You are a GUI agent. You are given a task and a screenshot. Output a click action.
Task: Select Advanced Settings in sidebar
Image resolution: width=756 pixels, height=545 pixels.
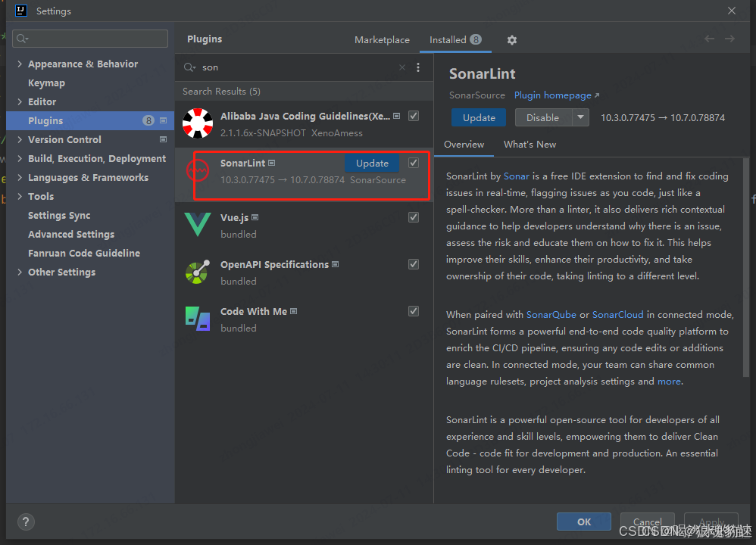point(71,234)
